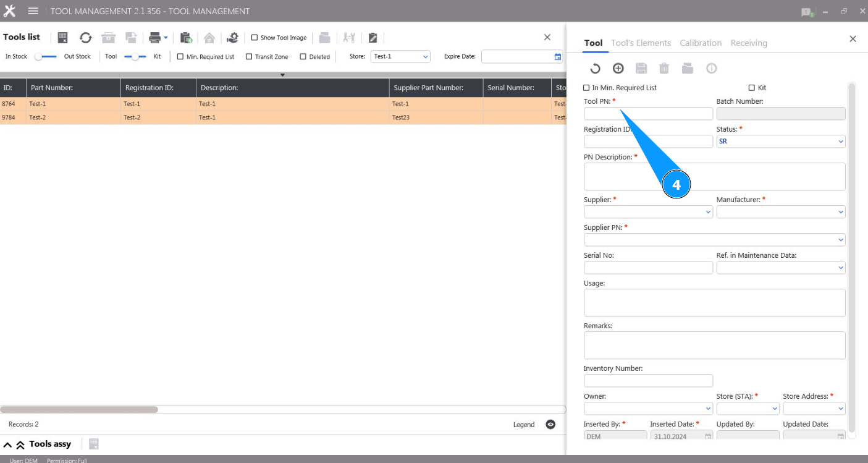Open the Store (STA) dropdown

(748, 409)
